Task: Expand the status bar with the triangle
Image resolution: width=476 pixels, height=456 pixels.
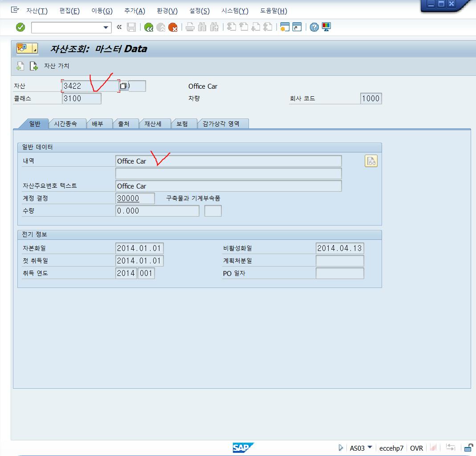Action: [341, 448]
